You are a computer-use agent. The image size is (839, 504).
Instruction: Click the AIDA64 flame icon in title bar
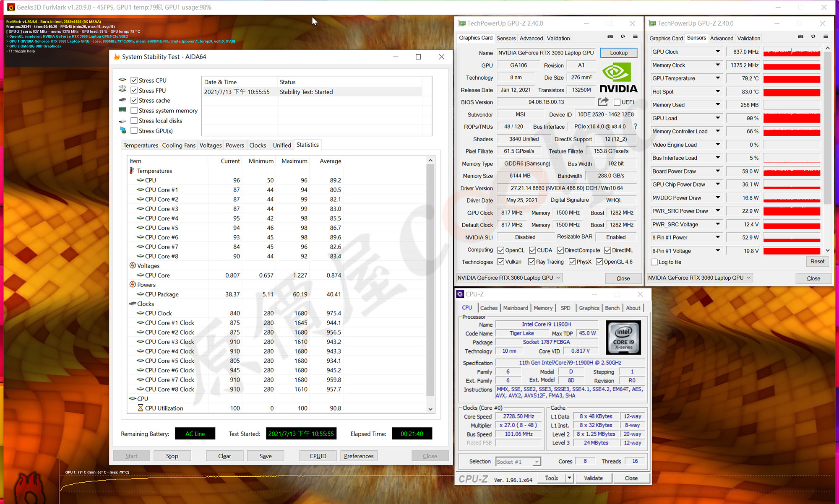(117, 57)
